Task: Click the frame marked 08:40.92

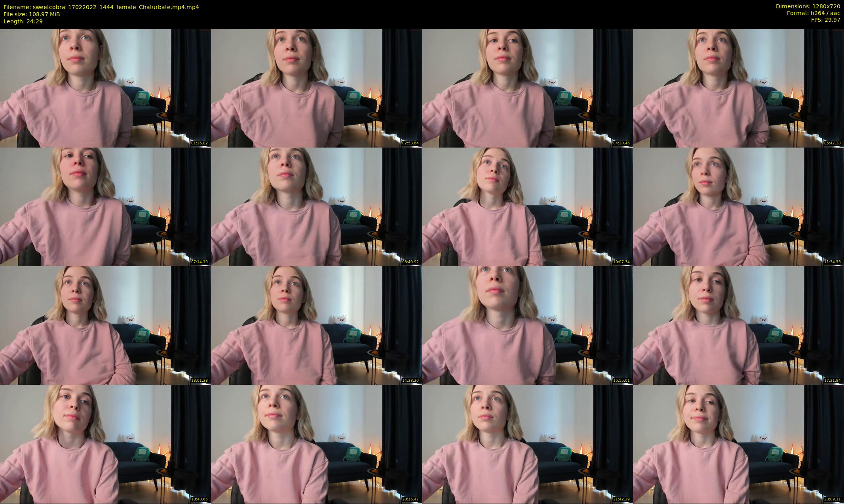Action: (x=316, y=207)
